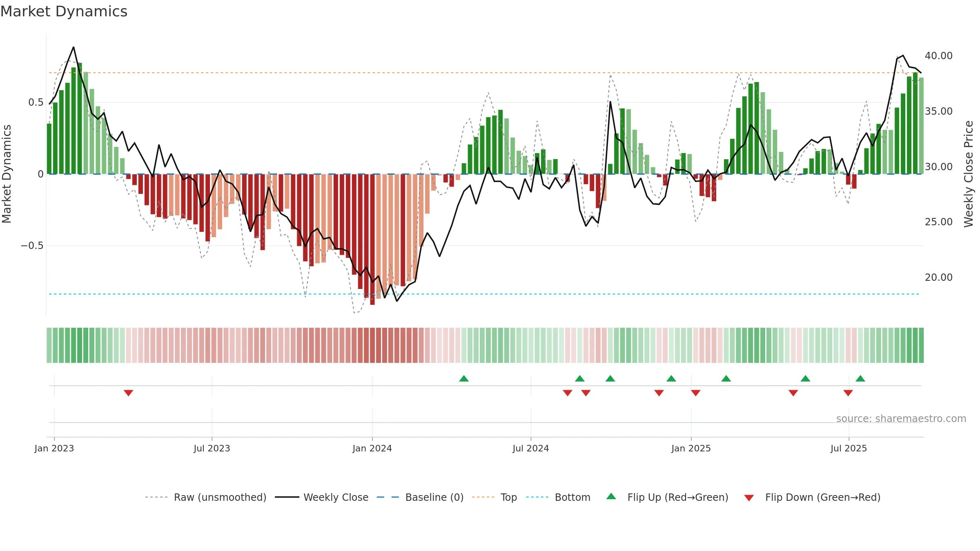980x551 pixels.
Task: Click the 'Jan 2024' x-axis label
Action: (372, 448)
